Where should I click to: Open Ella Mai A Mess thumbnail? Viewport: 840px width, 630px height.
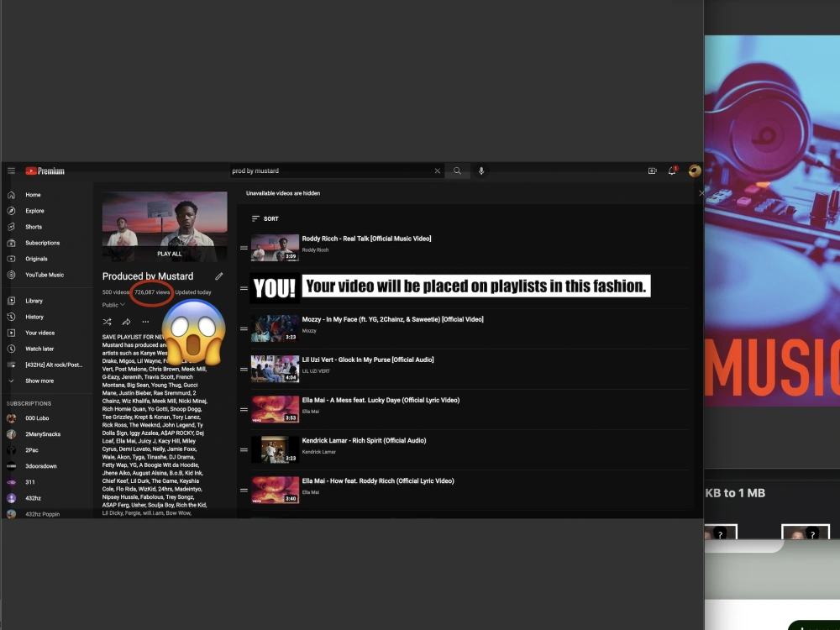275,409
